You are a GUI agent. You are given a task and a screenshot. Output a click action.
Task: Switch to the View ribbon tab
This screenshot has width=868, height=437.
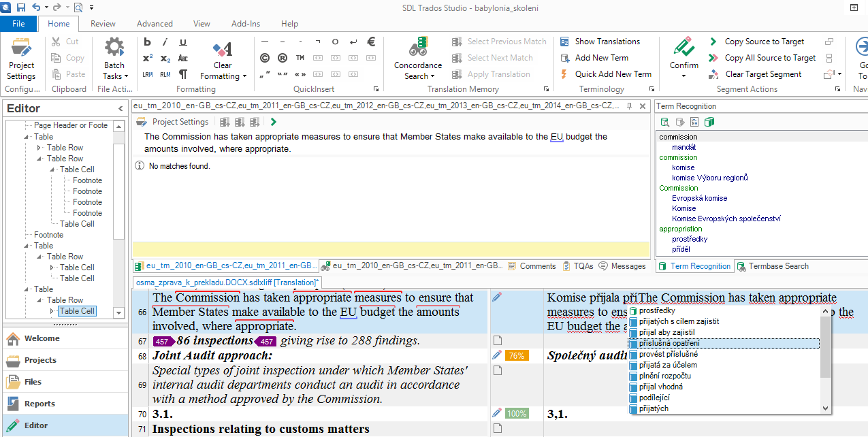coord(202,23)
